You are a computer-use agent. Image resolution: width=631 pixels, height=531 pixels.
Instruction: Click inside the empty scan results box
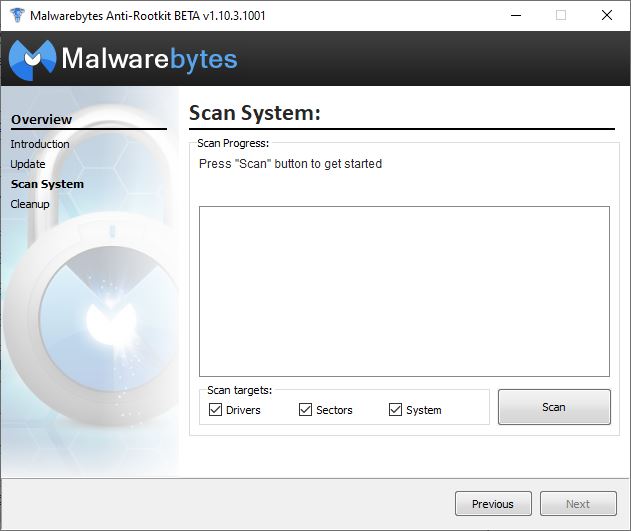[404, 292]
